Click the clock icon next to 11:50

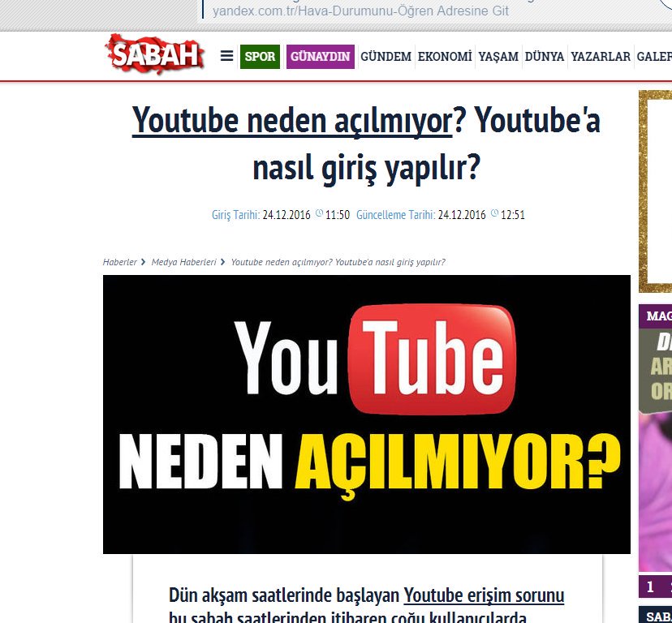click(319, 213)
